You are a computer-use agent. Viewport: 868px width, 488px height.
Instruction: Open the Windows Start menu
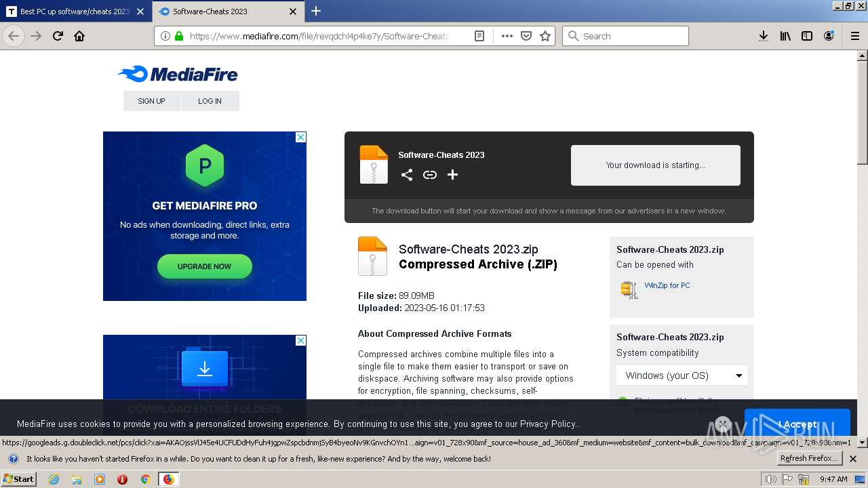point(18,479)
